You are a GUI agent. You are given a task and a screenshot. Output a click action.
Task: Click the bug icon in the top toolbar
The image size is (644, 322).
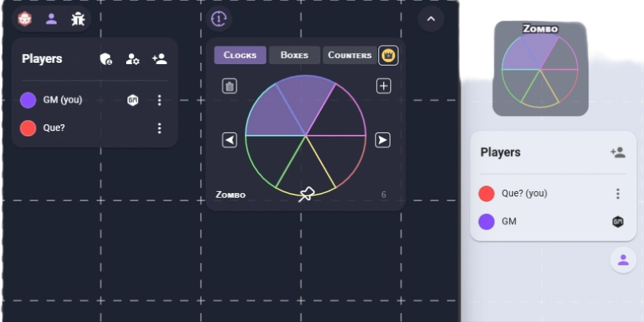(x=78, y=18)
